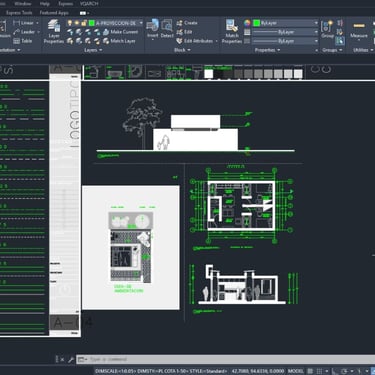Switch to the Featured Apps ribbon tab
The image size is (375, 375).
(54, 13)
